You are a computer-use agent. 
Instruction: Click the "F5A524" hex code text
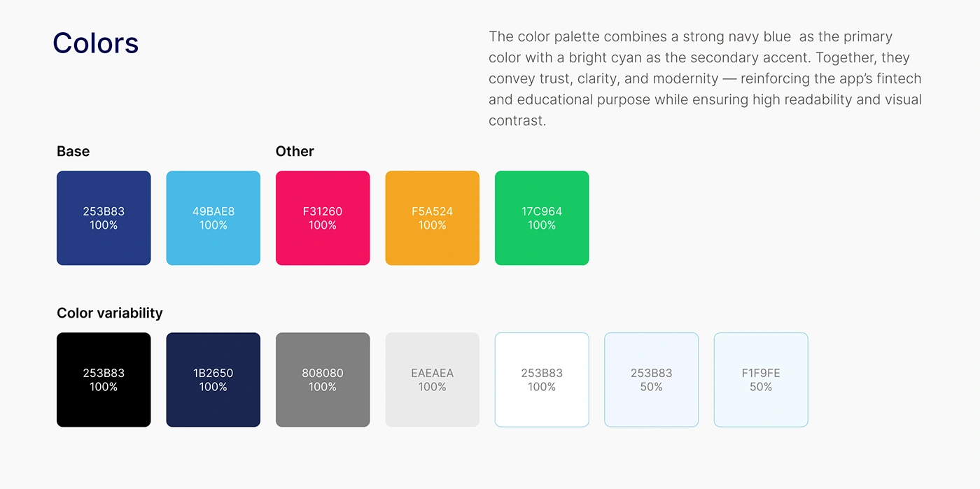click(432, 211)
